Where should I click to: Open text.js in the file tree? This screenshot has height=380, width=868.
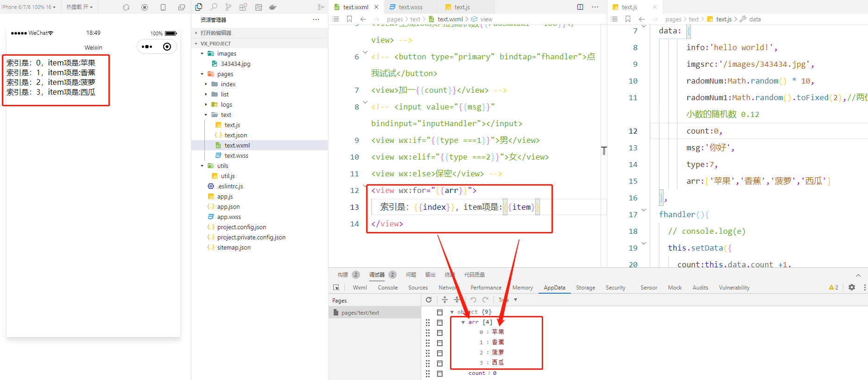[232, 125]
